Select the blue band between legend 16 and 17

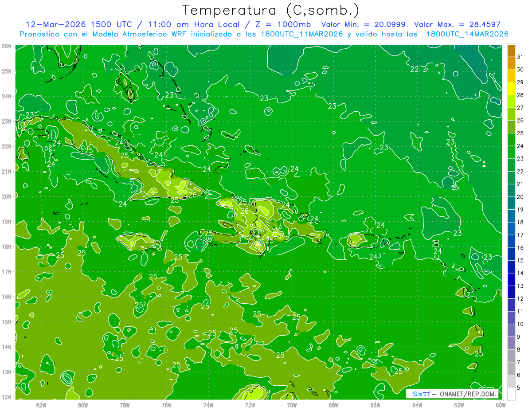coord(511,241)
